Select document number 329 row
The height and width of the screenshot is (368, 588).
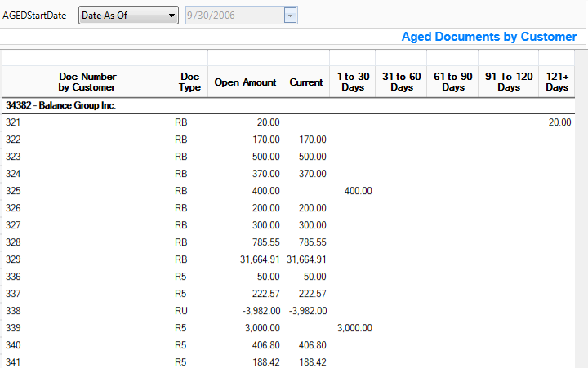tap(12, 259)
